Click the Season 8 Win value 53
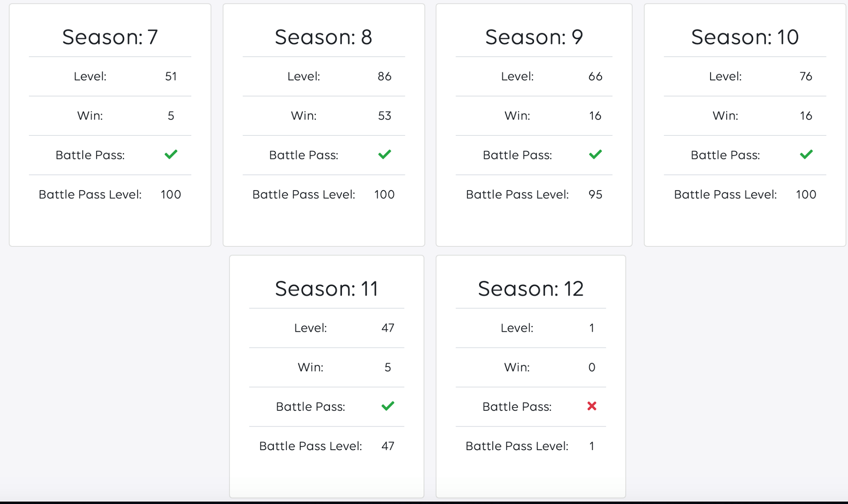This screenshot has width=848, height=504. pos(385,116)
